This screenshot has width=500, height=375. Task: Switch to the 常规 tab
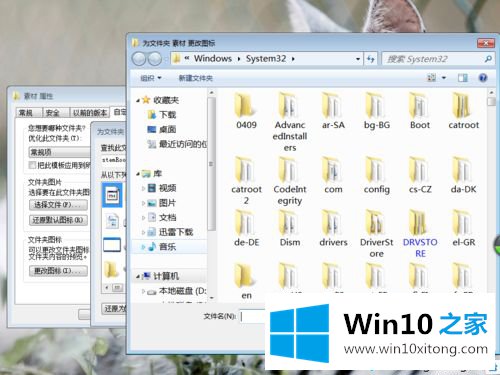point(29,113)
